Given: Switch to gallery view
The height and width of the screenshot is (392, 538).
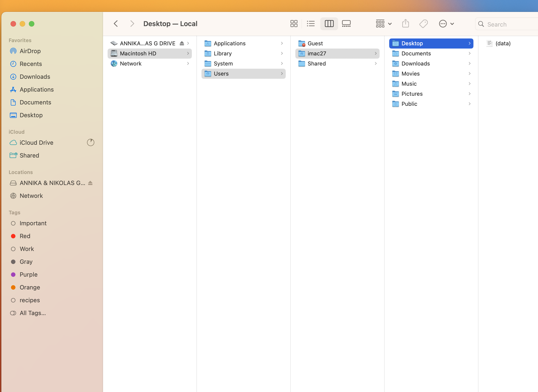Looking at the screenshot, I should coord(346,24).
